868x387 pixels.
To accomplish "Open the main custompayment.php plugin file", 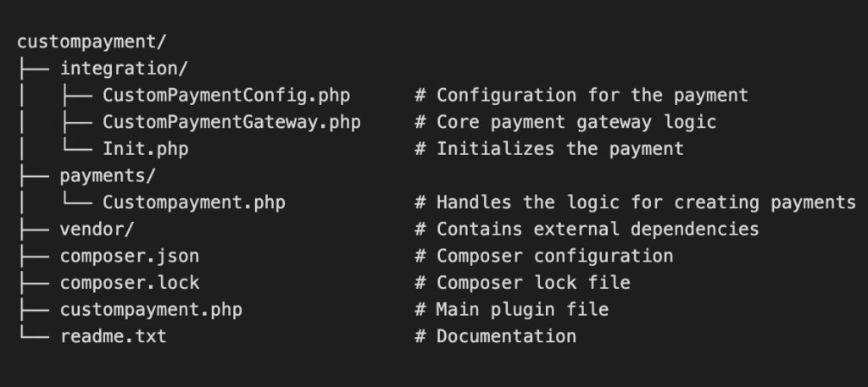I will 151,309.
